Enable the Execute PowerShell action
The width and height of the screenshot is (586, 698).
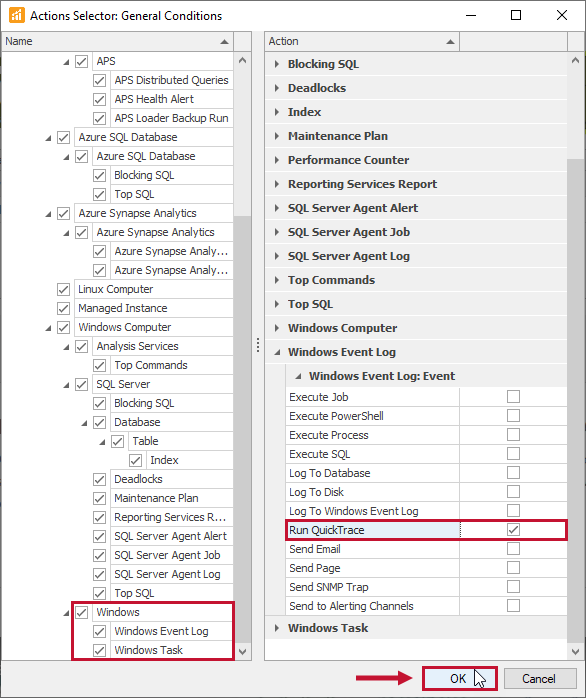pyautogui.click(x=513, y=416)
